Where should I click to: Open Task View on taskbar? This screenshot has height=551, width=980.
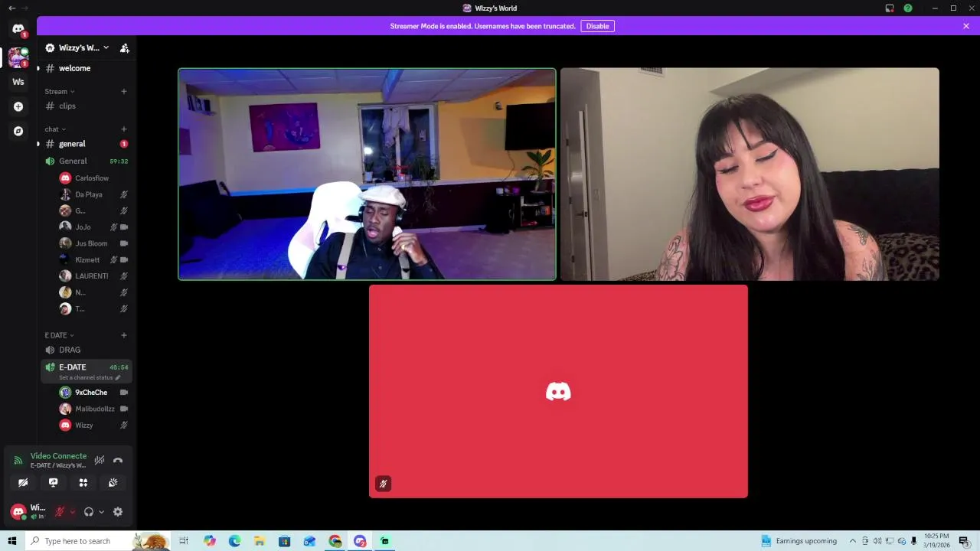pos(184,541)
